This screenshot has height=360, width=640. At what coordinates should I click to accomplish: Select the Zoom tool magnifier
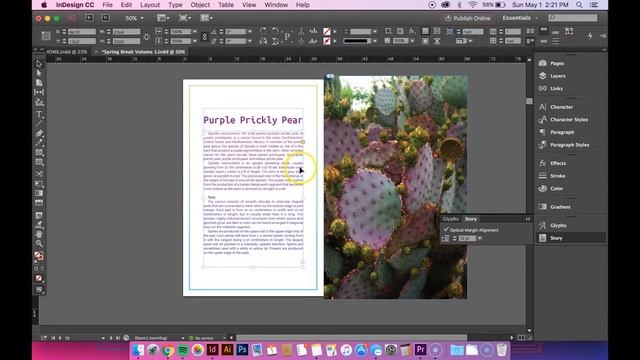39,244
